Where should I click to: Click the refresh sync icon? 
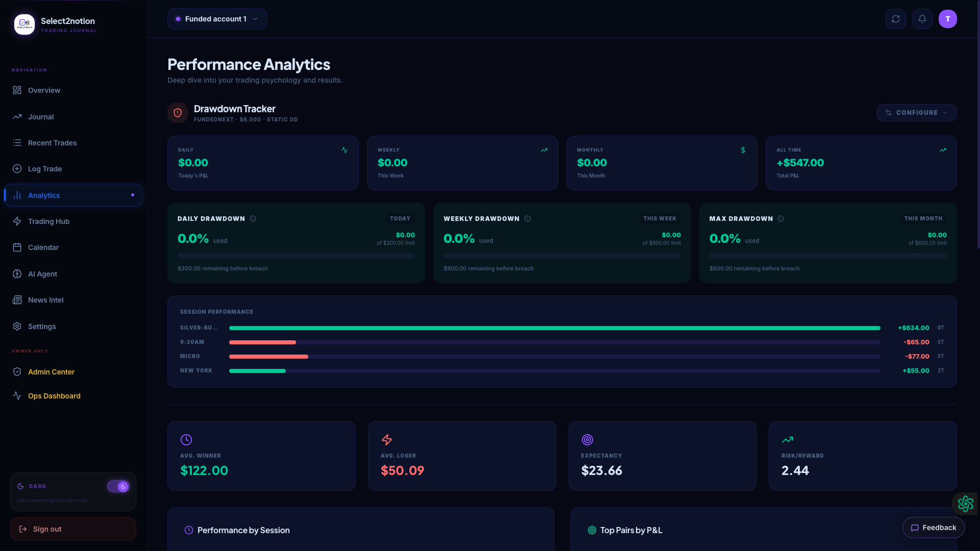click(x=895, y=19)
